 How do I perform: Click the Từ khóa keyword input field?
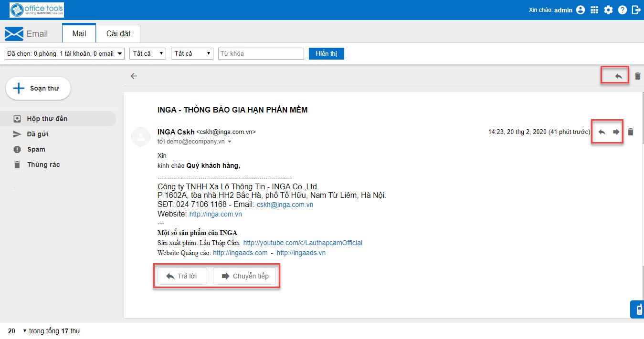[261, 54]
